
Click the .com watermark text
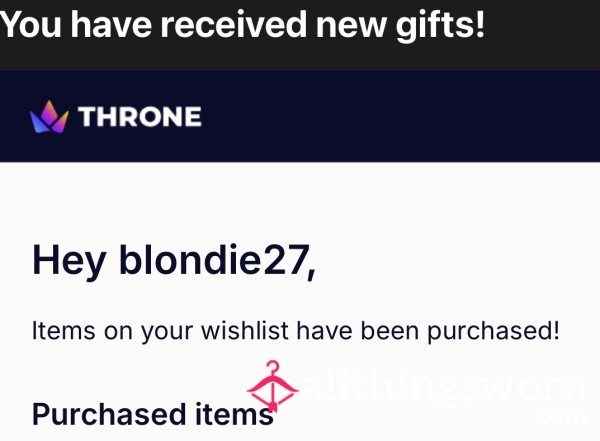pyautogui.click(x=559, y=415)
